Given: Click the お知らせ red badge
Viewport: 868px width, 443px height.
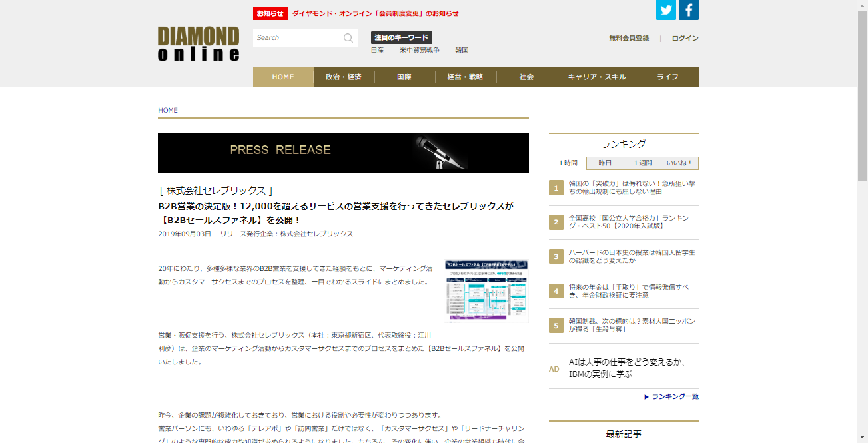Looking at the screenshot, I should pyautogui.click(x=270, y=13).
